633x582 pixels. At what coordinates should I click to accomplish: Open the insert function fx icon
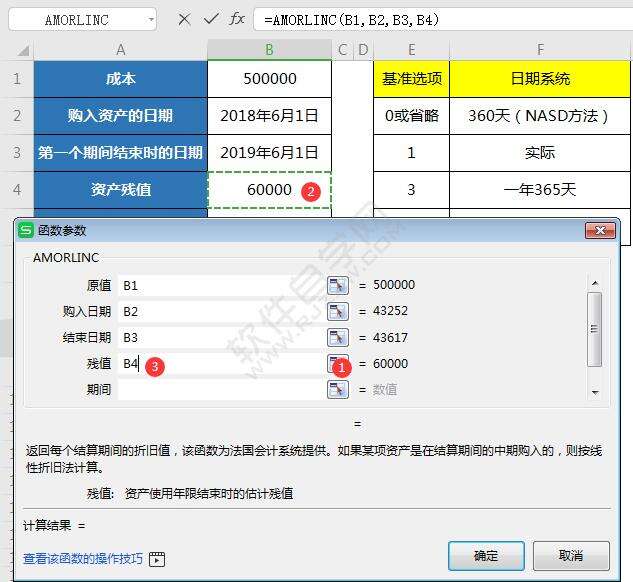tap(237, 19)
